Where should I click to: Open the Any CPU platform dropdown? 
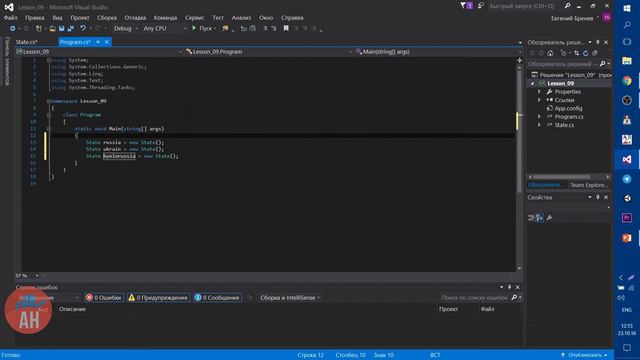point(165,29)
